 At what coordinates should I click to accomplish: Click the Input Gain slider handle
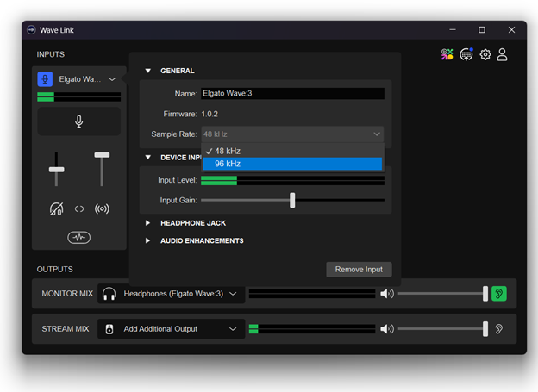click(x=292, y=200)
